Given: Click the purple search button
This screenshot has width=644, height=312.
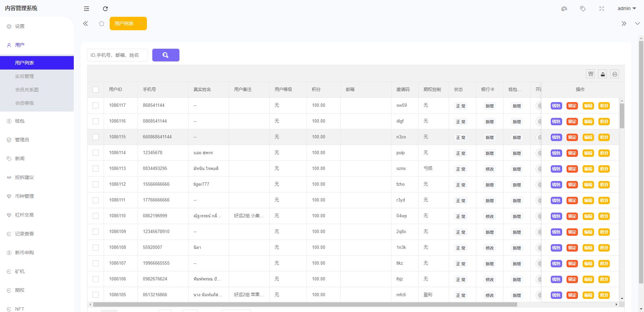Looking at the screenshot, I should pyautogui.click(x=166, y=55).
